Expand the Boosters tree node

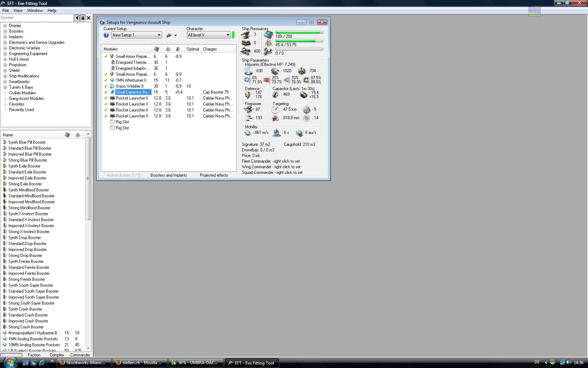tap(5, 31)
